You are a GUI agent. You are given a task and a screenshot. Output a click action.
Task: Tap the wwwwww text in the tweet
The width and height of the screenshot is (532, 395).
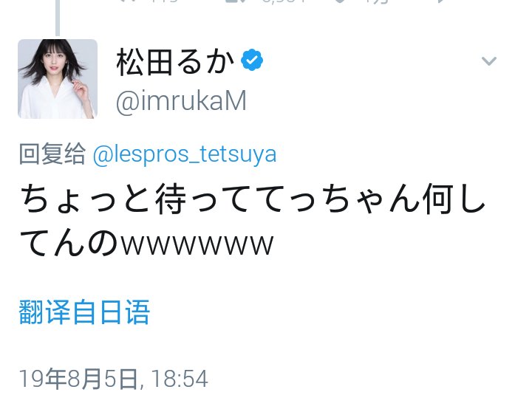click(x=197, y=244)
